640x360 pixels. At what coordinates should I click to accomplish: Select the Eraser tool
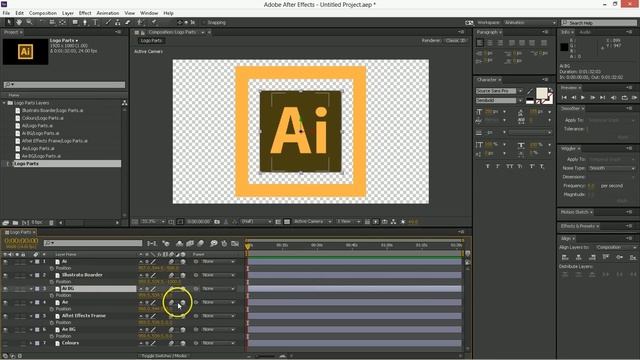tap(128, 22)
